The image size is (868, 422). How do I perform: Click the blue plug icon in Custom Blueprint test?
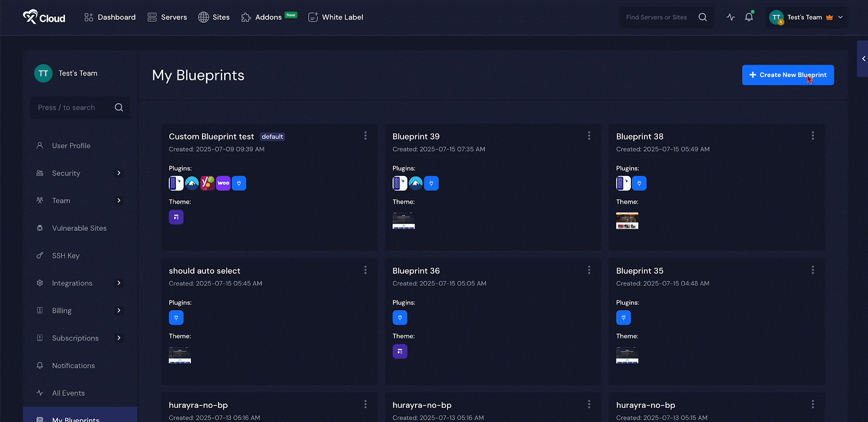click(x=239, y=183)
